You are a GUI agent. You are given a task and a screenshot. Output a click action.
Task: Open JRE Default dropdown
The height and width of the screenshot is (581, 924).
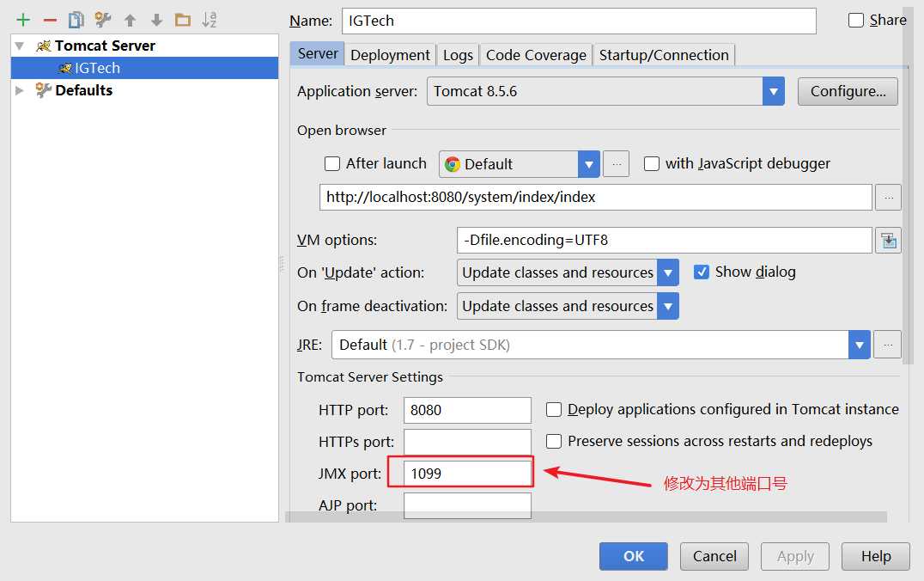click(x=601, y=345)
